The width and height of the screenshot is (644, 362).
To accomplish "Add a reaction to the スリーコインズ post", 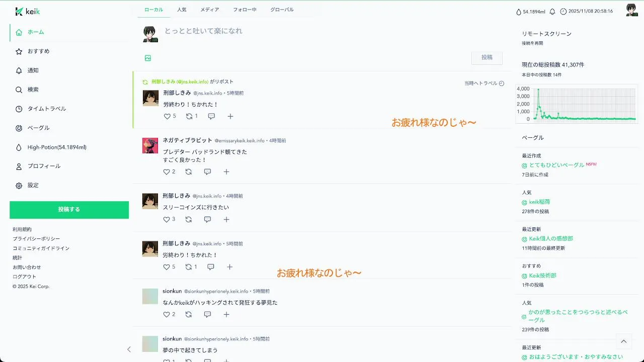I will click(226, 220).
